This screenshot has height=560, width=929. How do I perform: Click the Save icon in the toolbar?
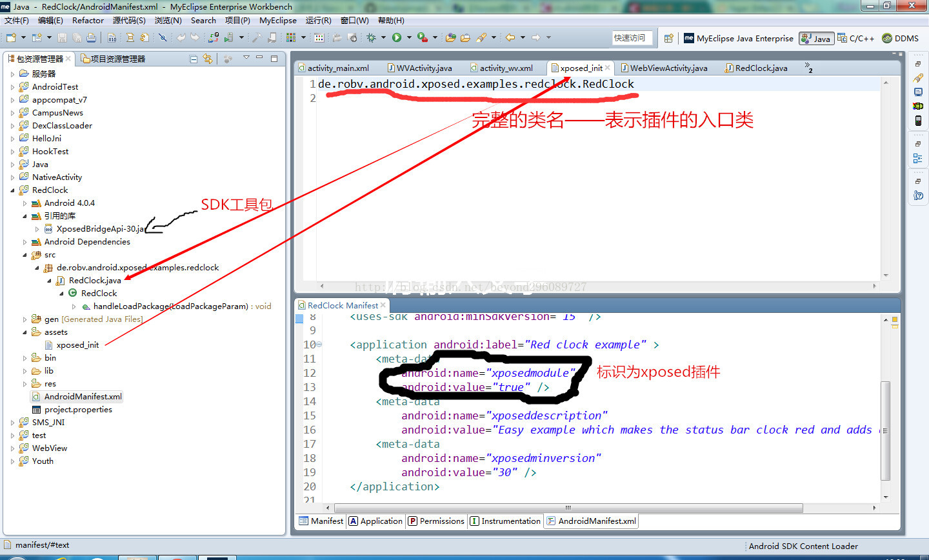62,38
